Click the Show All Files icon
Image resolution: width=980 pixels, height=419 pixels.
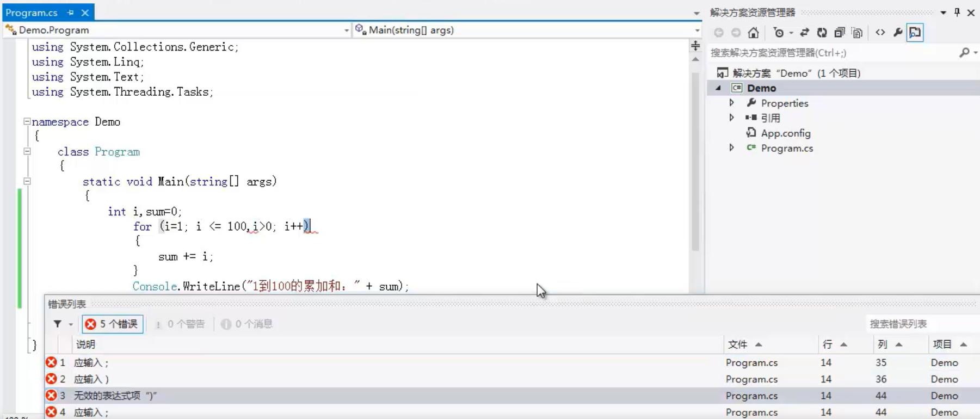point(857,33)
